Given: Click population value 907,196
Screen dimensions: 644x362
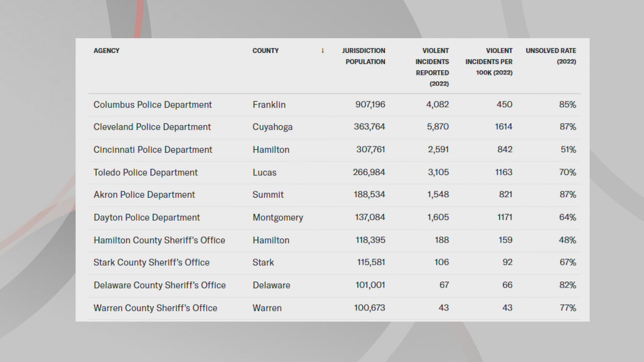Looking at the screenshot, I should 370,105.
